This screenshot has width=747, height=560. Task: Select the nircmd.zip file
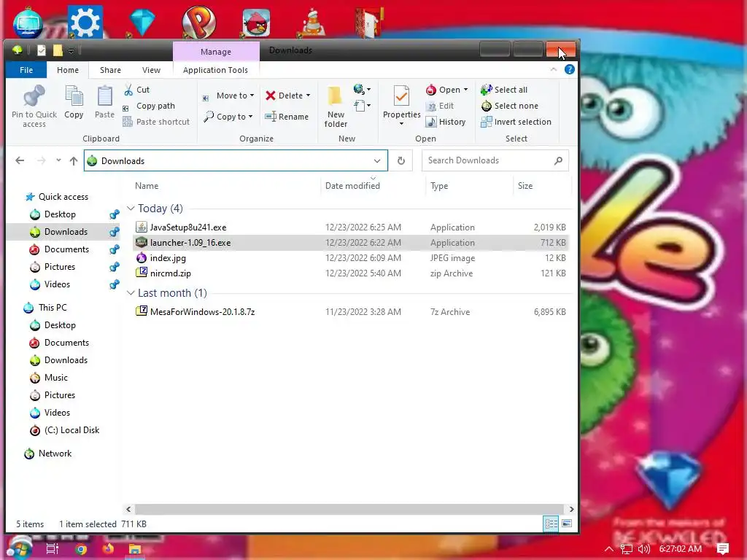click(171, 273)
